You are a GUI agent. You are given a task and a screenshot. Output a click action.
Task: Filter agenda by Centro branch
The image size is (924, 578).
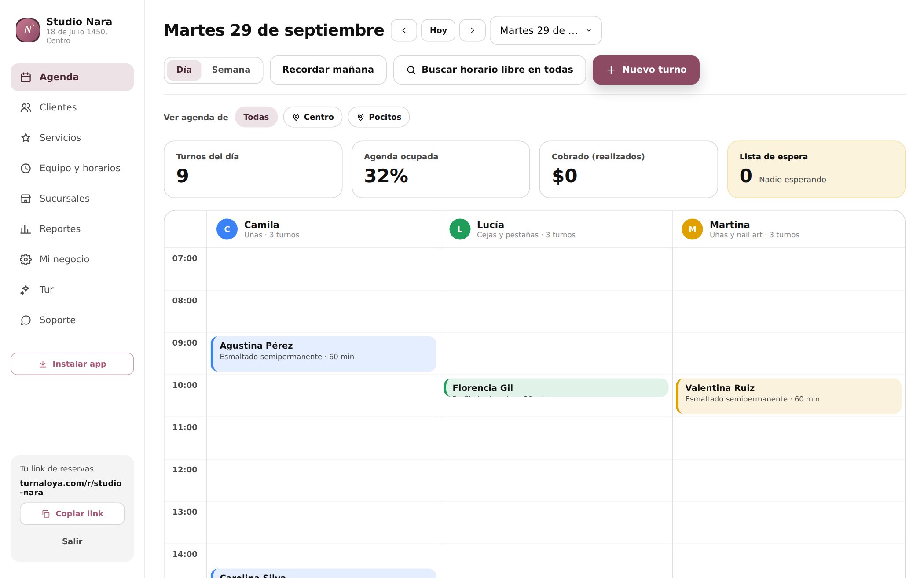pyautogui.click(x=313, y=117)
